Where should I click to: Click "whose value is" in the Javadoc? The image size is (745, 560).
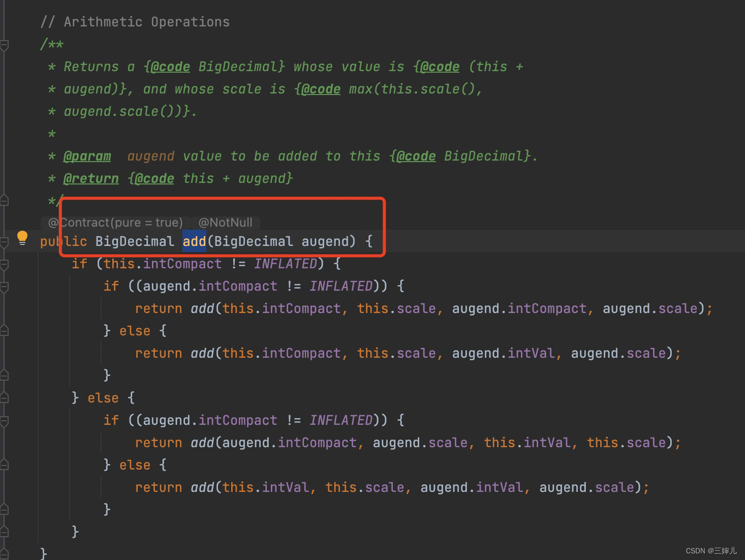[x=349, y=67]
